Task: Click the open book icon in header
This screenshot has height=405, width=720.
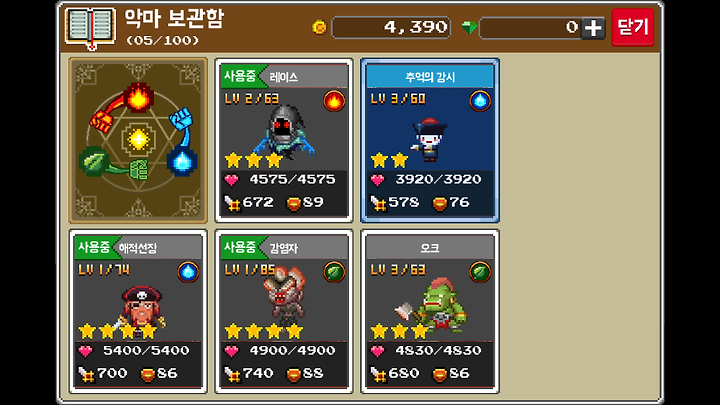Action: coord(90,28)
